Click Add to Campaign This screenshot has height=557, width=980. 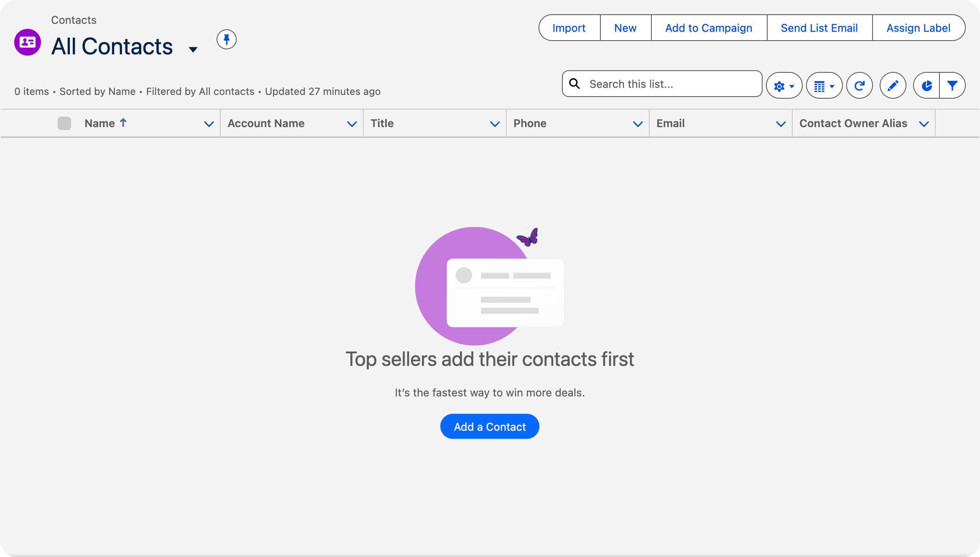click(x=709, y=28)
